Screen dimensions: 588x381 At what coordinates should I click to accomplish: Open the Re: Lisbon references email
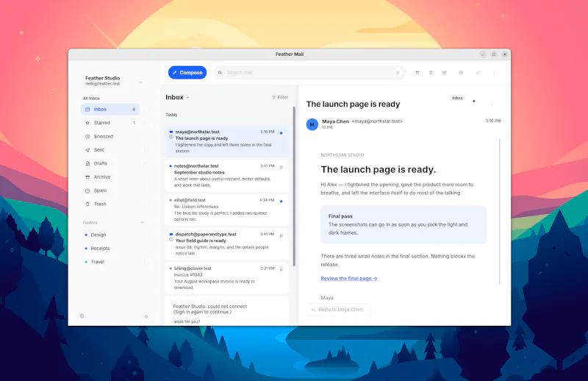tap(226, 210)
